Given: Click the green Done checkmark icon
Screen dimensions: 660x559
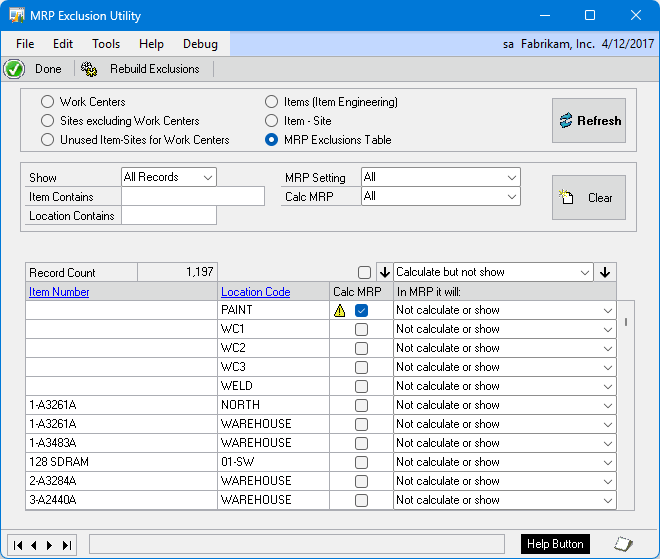Looking at the screenshot, I should pos(14,69).
